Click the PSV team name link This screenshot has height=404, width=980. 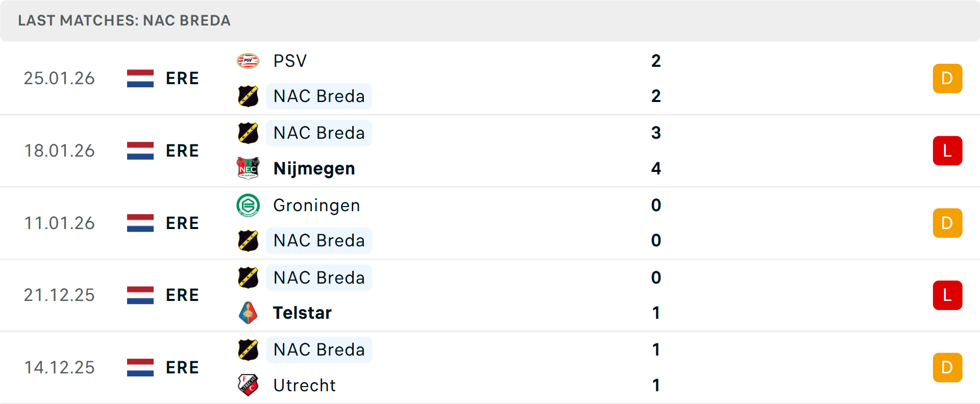pyautogui.click(x=290, y=60)
